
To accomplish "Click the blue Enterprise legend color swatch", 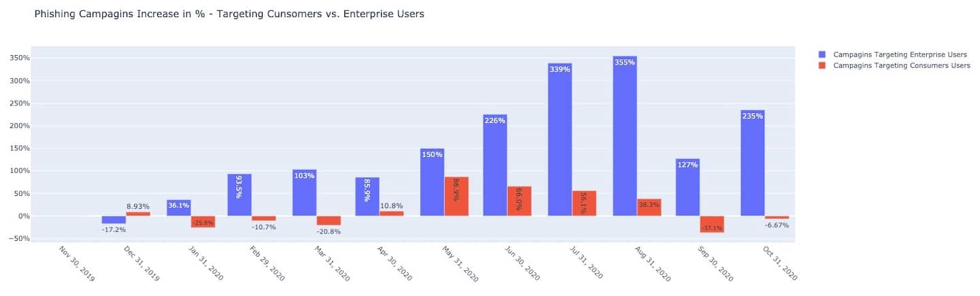I will coord(821,54).
